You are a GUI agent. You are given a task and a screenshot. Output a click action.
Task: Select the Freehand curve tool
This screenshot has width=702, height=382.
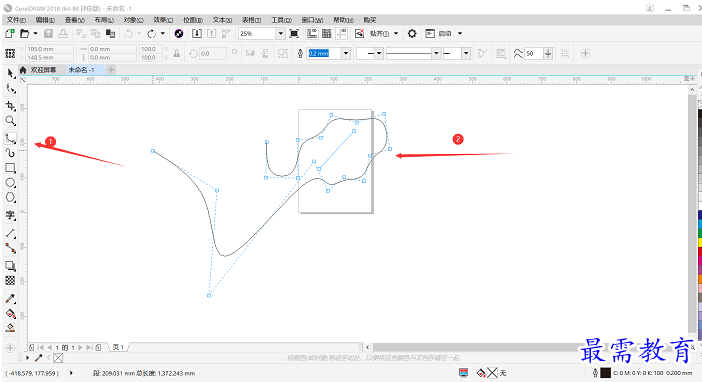(x=10, y=138)
